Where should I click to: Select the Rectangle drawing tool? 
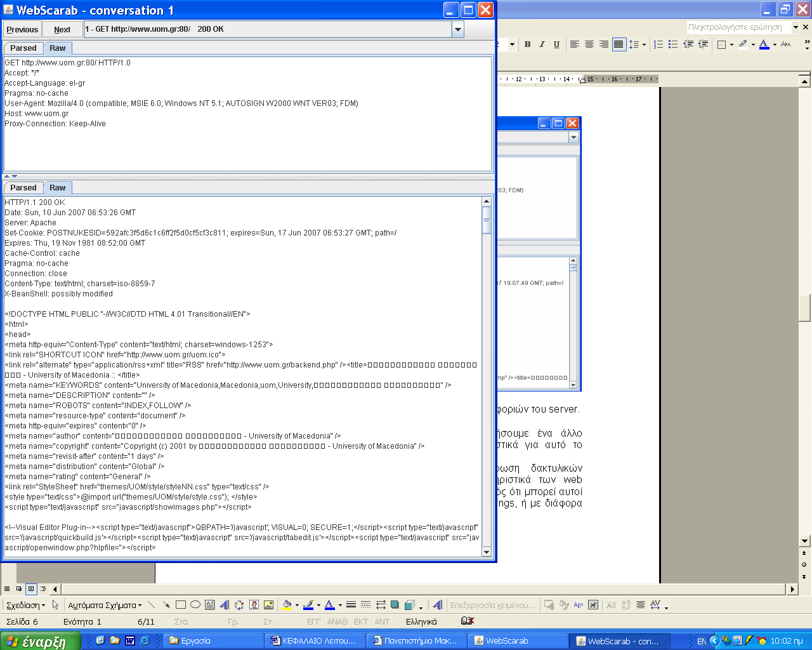pos(181,605)
